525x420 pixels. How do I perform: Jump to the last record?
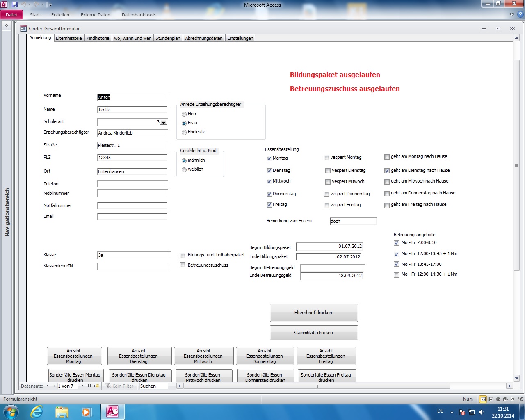(x=89, y=386)
